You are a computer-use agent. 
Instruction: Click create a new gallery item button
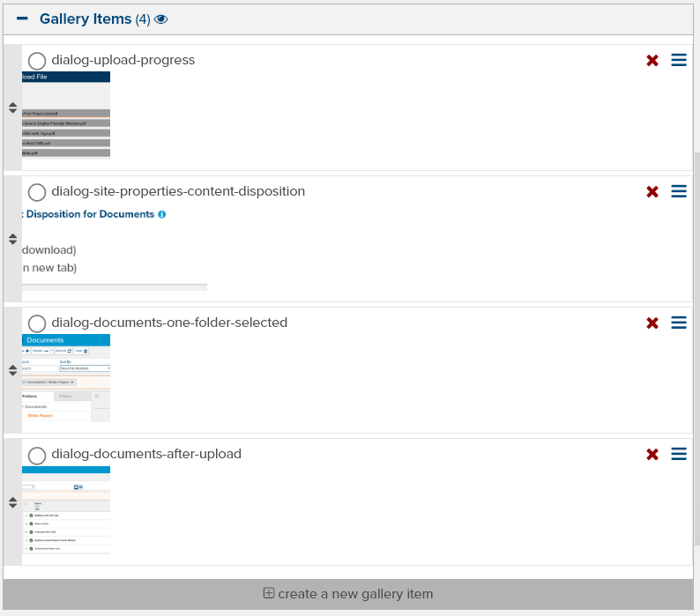click(348, 594)
